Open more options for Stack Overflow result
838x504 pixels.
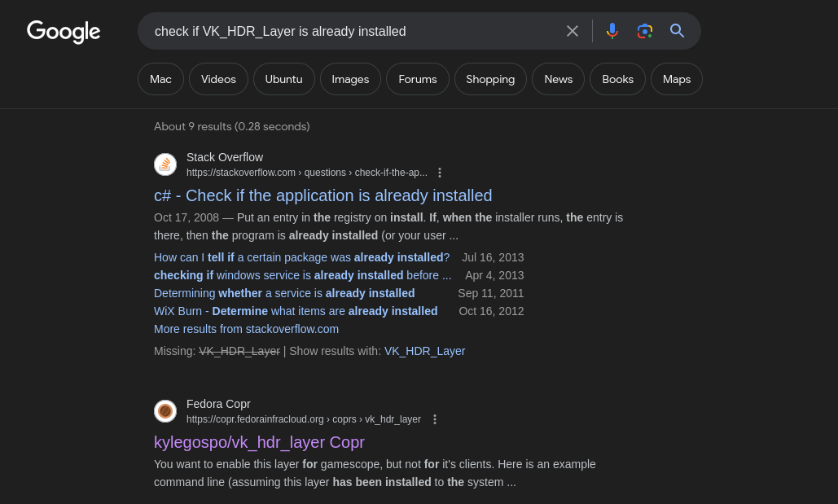(439, 173)
